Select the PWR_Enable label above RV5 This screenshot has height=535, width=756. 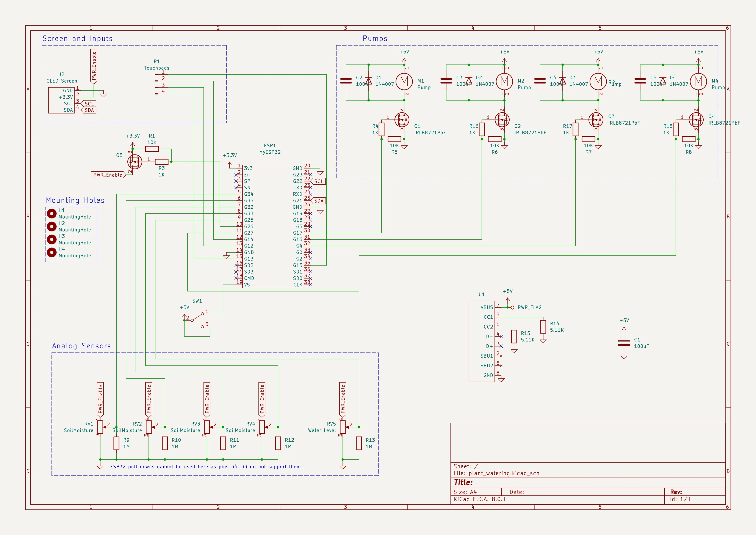[343, 400]
